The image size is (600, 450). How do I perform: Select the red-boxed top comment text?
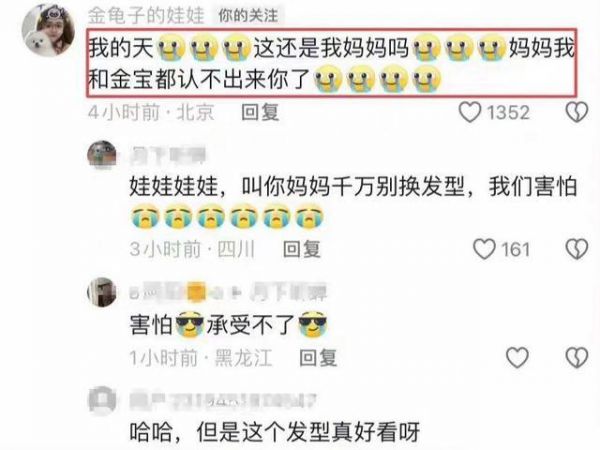tap(332, 63)
